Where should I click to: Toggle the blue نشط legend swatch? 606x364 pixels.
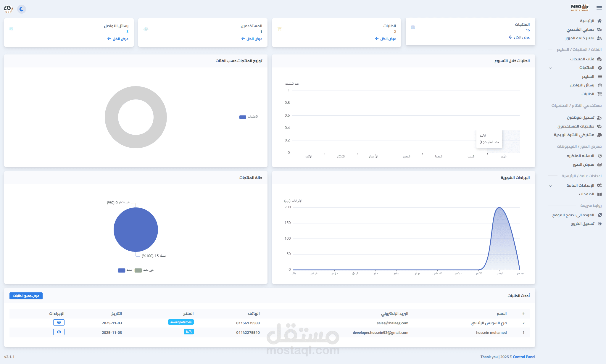click(121, 270)
